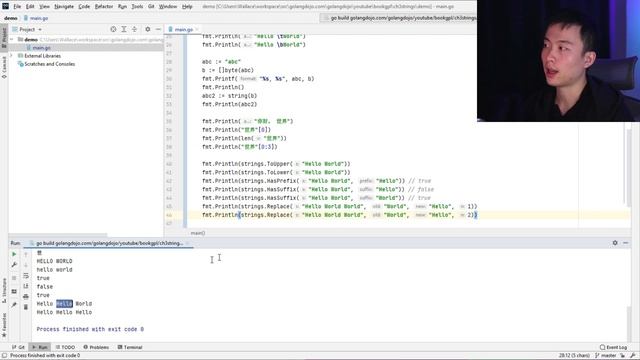Collapse all icon in Project panel
640x360 pixels.
134,29
